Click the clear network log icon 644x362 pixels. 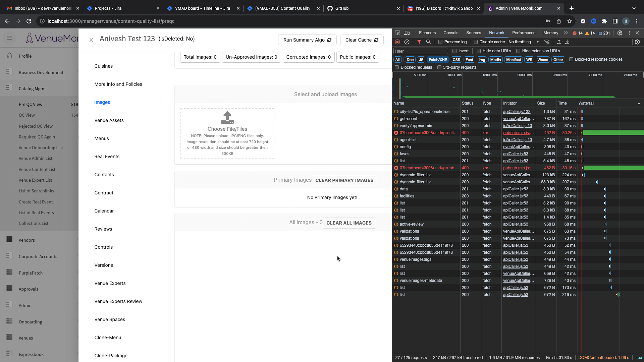tap(407, 42)
